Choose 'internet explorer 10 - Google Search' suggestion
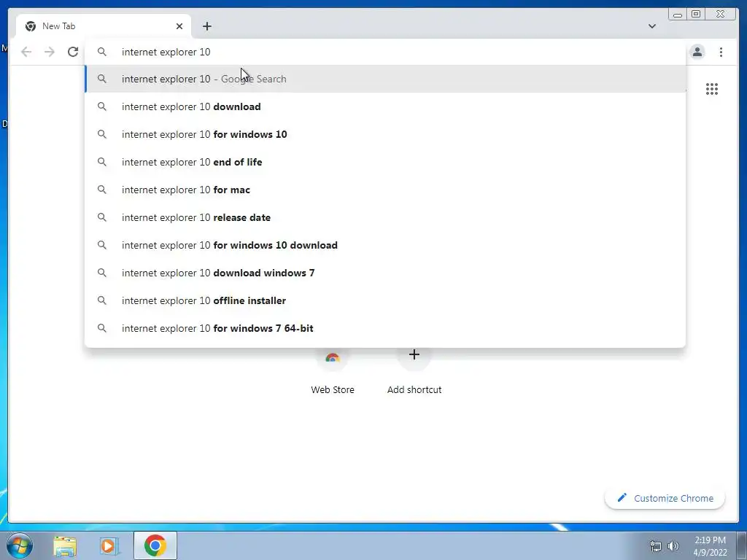Image resolution: width=747 pixels, height=560 pixels. [x=385, y=79]
